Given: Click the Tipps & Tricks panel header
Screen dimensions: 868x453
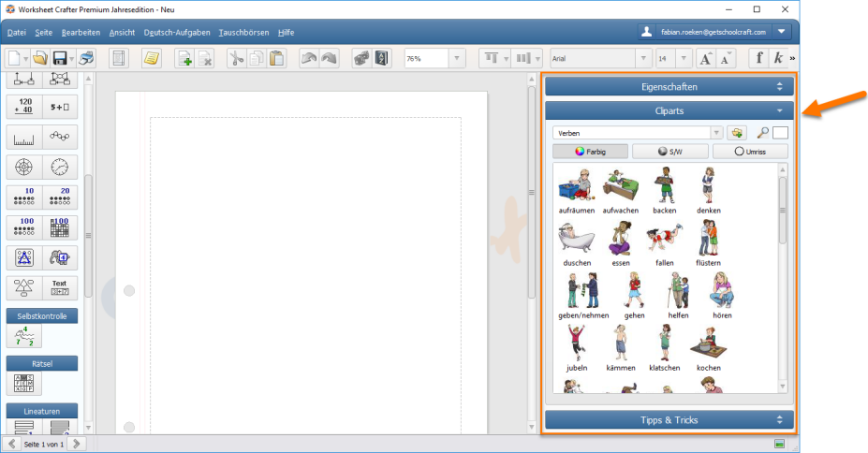Looking at the screenshot, I should [669, 419].
